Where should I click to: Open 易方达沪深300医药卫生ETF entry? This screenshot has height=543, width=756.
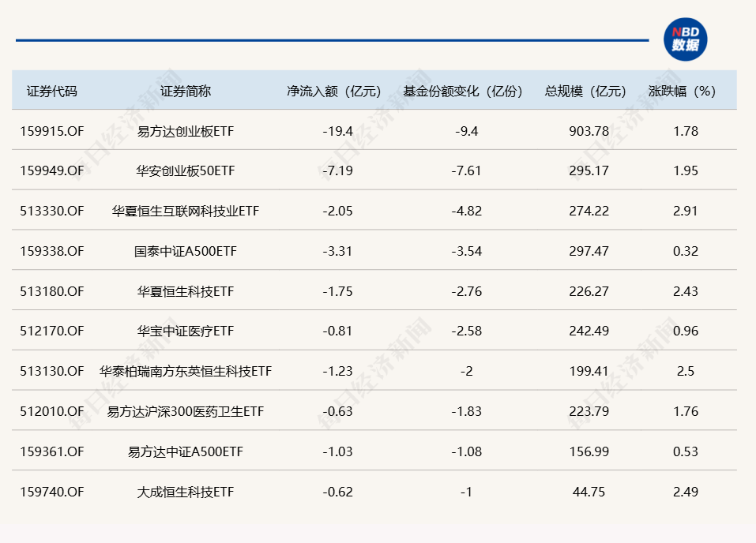tap(186, 412)
